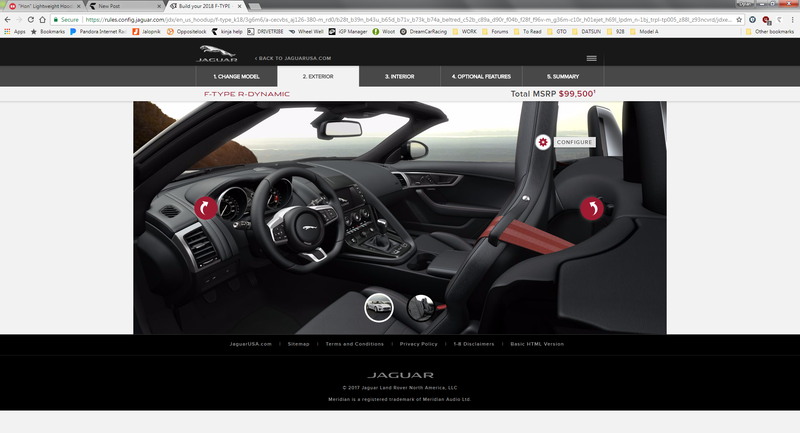Open the Sitemap footer link
The image size is (800, 433).
click(298, 344)
